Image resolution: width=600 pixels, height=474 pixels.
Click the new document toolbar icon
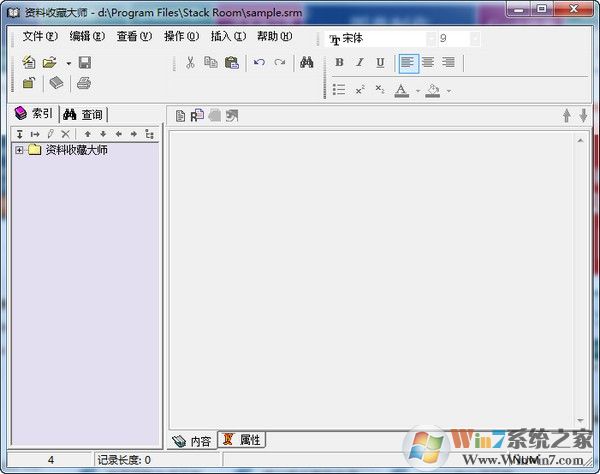click(29, 62)
